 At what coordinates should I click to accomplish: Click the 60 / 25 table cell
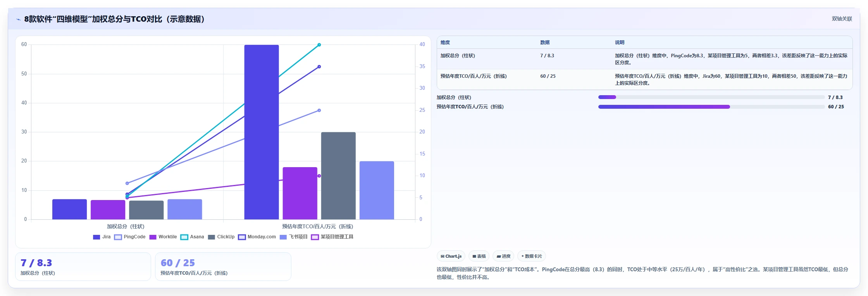[x=548, y=76]
